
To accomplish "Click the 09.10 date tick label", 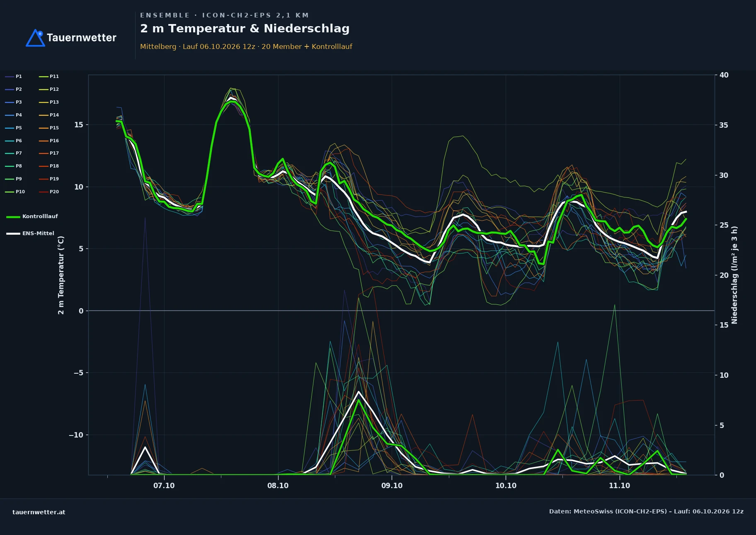I will pos(392,486).
